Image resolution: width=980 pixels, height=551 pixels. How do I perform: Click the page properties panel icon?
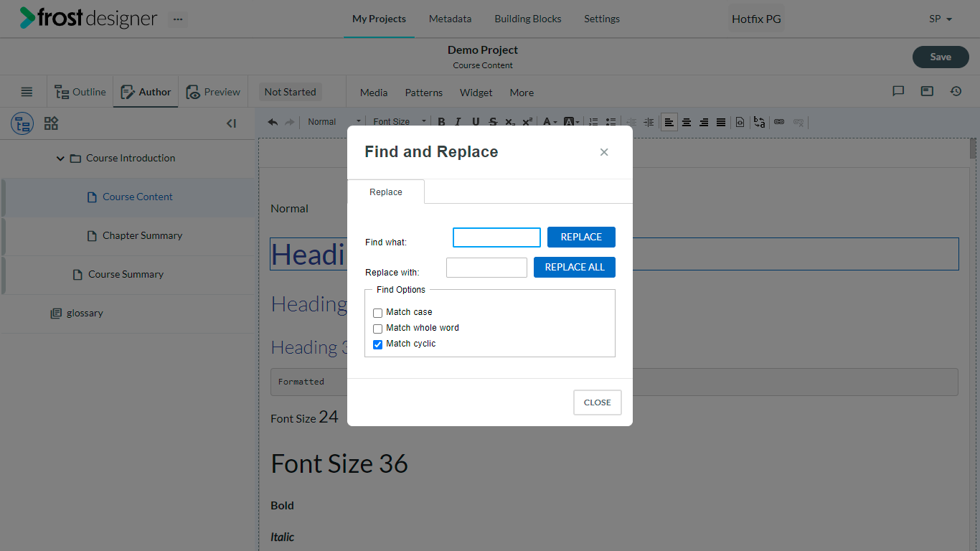[x=927, y=91]
